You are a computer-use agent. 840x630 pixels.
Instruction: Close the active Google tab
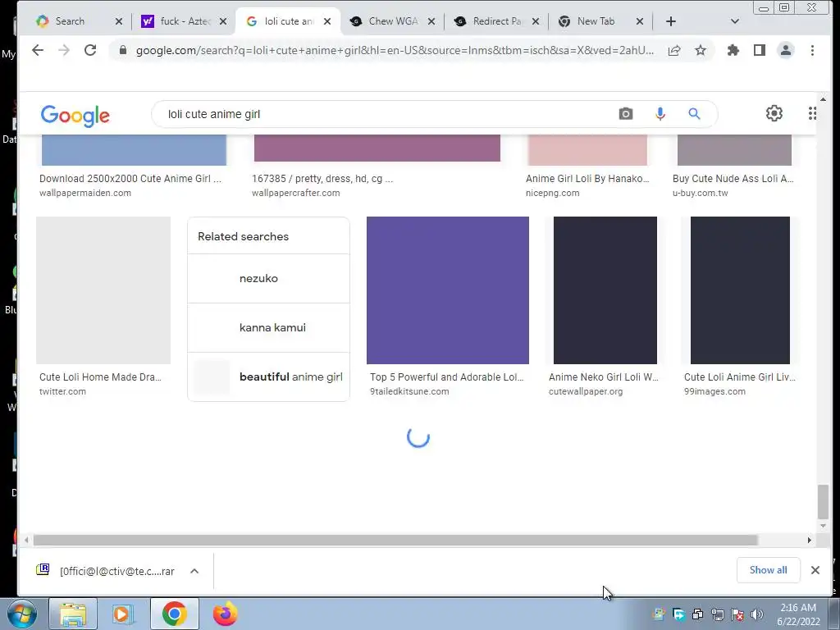click(327, 21)
